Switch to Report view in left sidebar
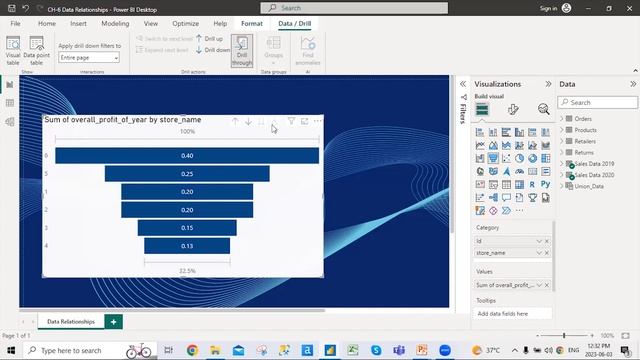The height and width of the screenshot is (360, 640). click(x=10, y=84)
